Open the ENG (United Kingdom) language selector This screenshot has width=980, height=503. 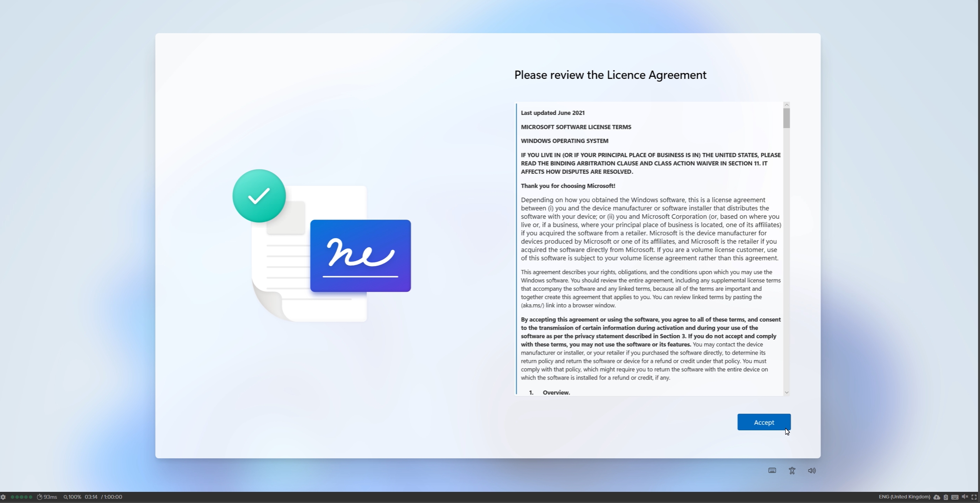click(x=904, y=497)
